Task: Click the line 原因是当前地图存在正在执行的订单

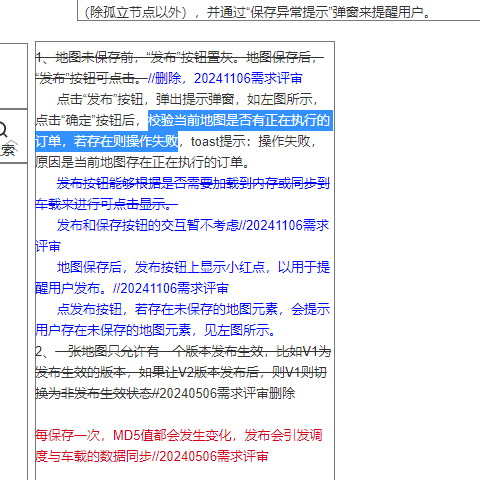Action: (x=143, y=162)
